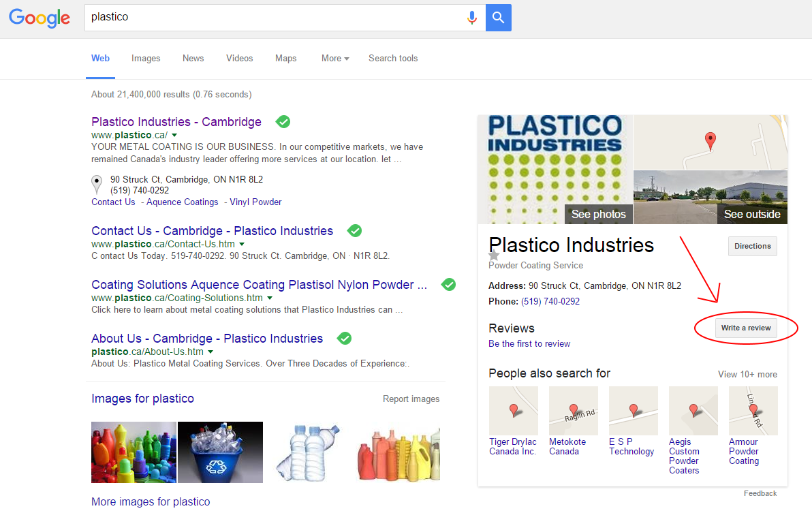This screenshot has height=513, width=812.
Task: Click the blue search magnifier button
Action: pos(498,18)
